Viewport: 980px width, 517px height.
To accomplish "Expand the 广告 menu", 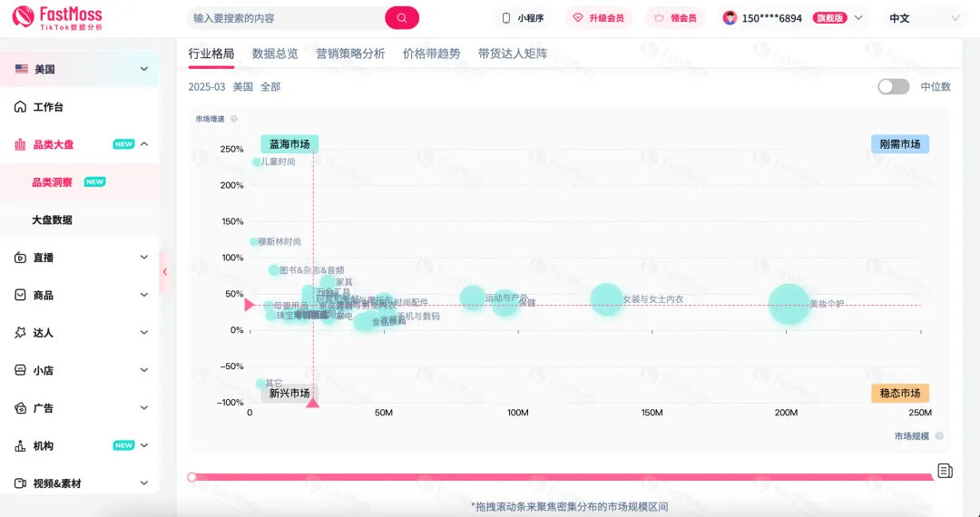I will 144,408.
